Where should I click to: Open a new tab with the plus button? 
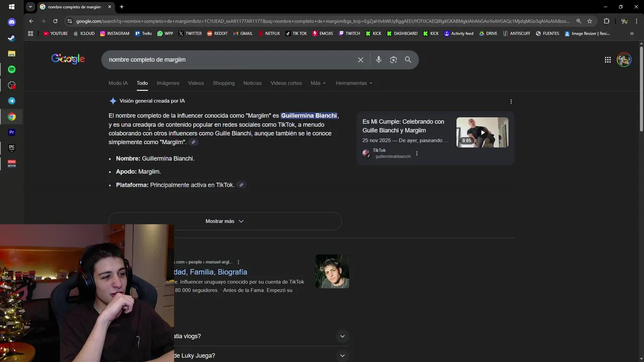coord(121,7)
